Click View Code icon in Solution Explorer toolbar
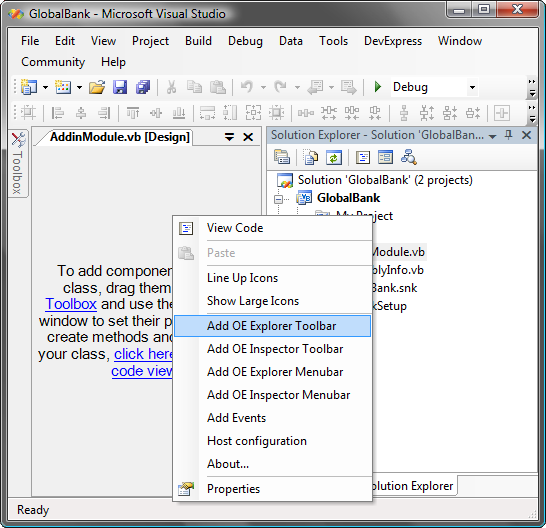Screen dimensions: 546x528 pos(363,157)
